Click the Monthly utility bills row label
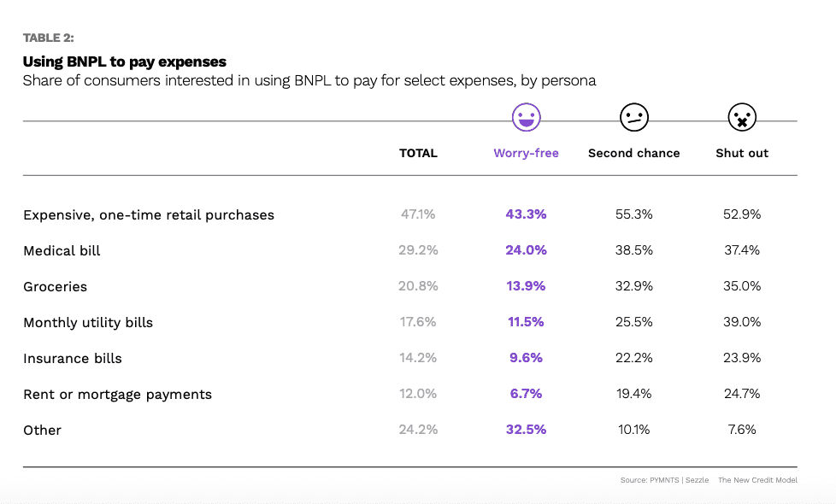The image size is (836, 504). pos(88,323)
